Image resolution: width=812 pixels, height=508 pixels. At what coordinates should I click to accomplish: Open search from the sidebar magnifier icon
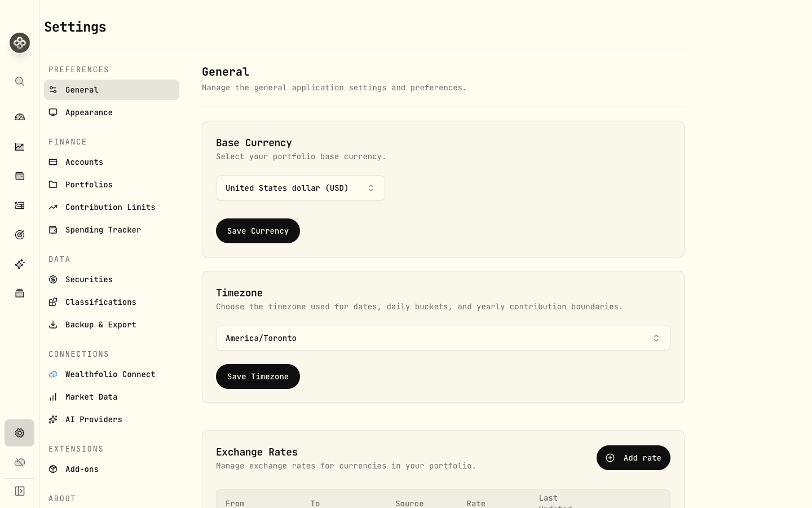point(20,81)
